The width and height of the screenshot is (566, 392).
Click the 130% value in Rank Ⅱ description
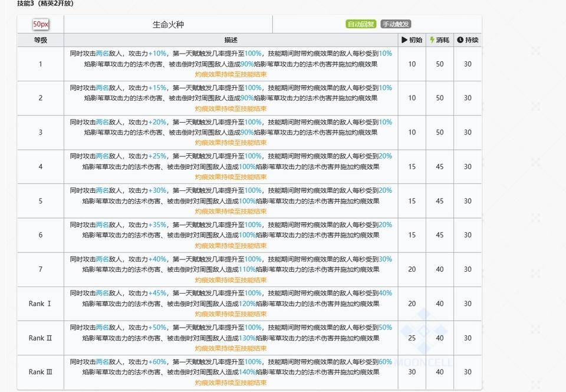247,338
